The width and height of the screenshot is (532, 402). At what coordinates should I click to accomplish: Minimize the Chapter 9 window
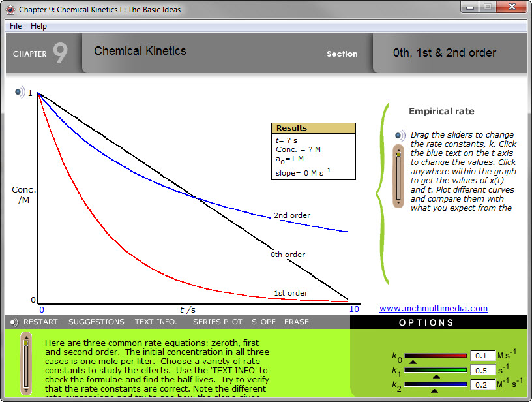tap(470, 7)
